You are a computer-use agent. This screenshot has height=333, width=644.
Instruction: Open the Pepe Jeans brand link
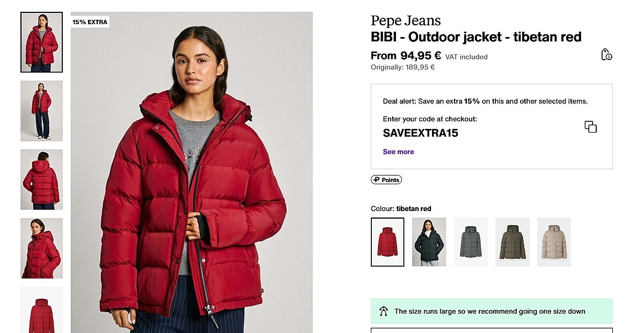pyautogui.click(x=406, y=21)
